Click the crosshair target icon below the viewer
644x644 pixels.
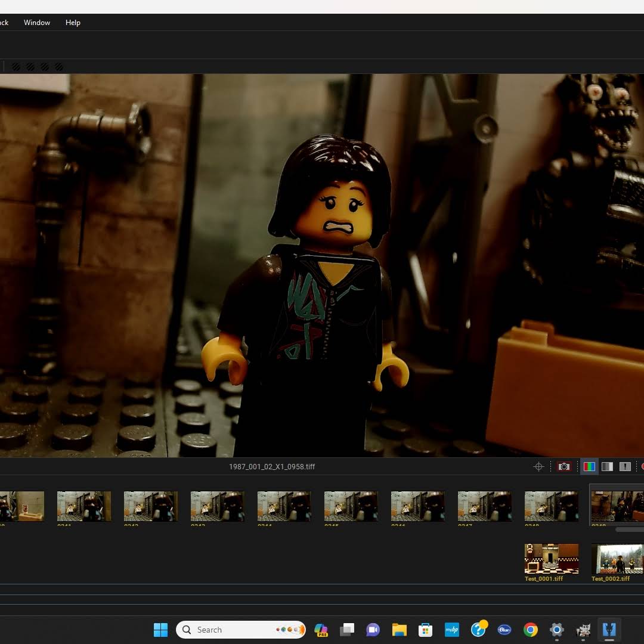(538, 467)
